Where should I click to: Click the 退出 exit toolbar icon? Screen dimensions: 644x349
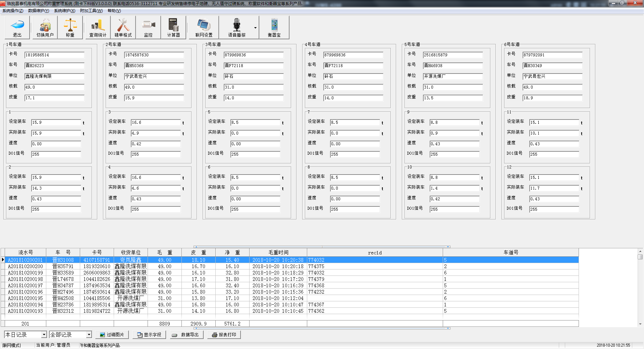tap(17, 28)
